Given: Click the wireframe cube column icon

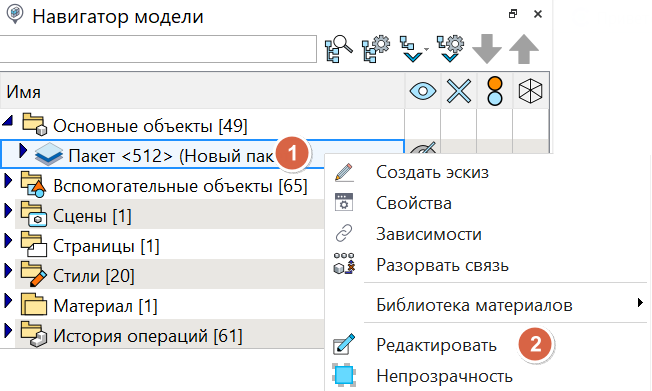Looking at the screenshot, I should coord(531,91).
